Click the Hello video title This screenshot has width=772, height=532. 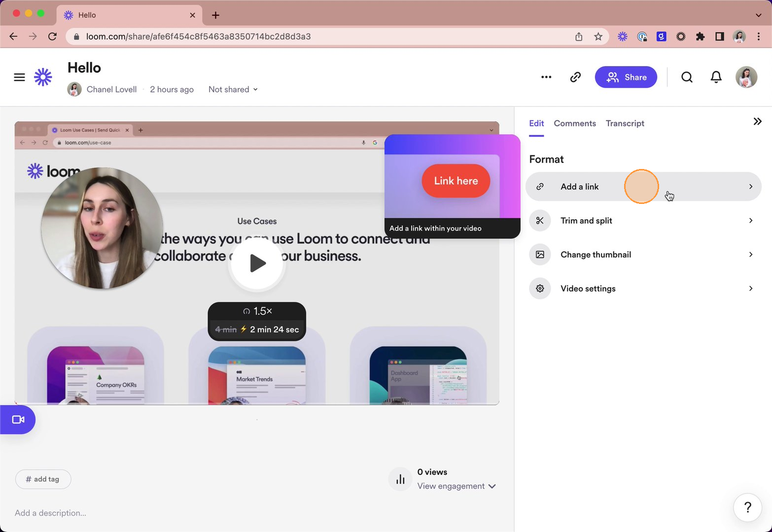click(x=84, y=68)
